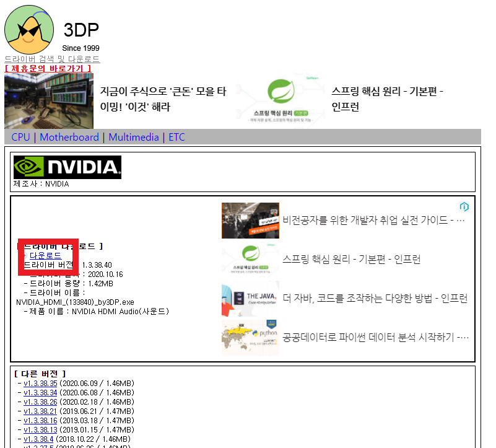Open 더 자바, 코드를 조작하는 ad link

pyautogui.click(x=375, y=298)
